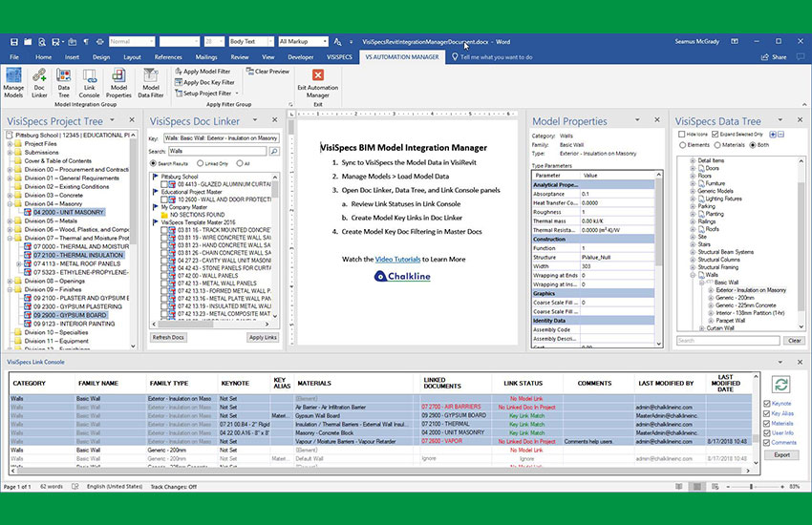Screen dimensions: 812x525
Task: Click the Data Tree search field
Action: click(x=728, y=341)
